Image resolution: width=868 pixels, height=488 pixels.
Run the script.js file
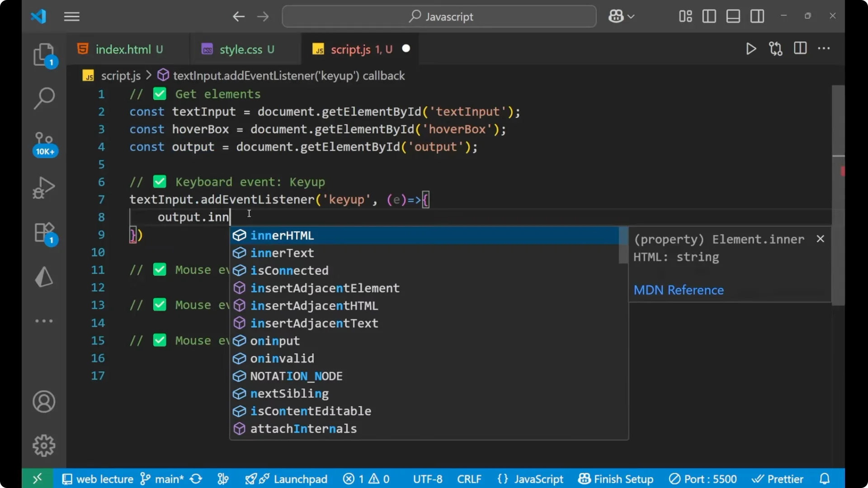tap(750, 49)
